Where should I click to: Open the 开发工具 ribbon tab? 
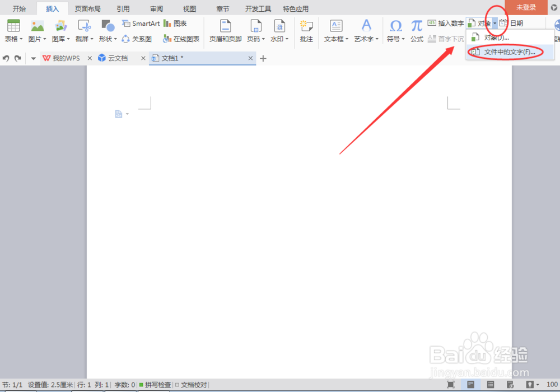258,8
